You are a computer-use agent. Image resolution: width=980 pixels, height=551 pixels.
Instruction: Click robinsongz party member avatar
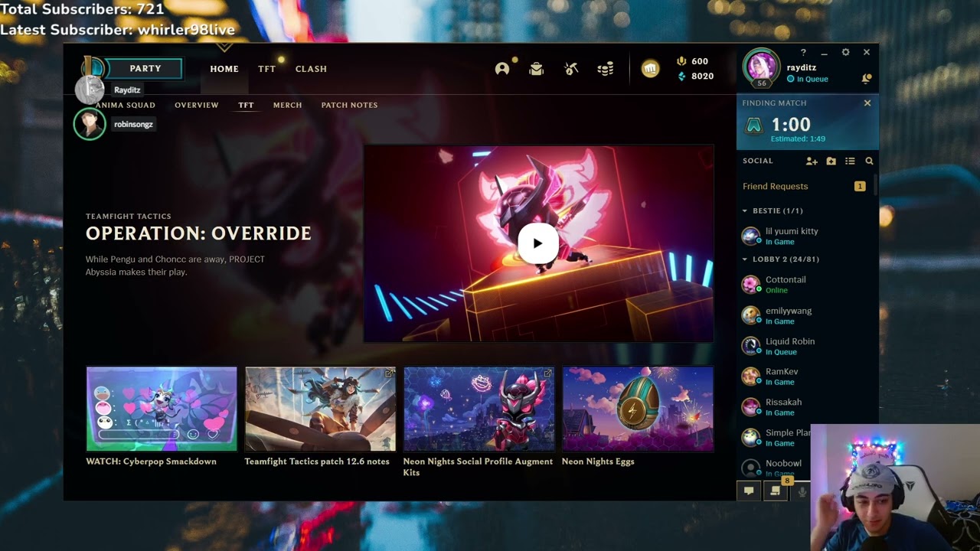coord(90,124)
